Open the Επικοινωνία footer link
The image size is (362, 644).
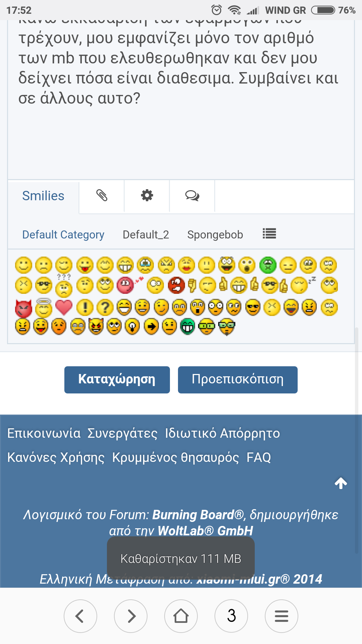click(x=44, y=433)
